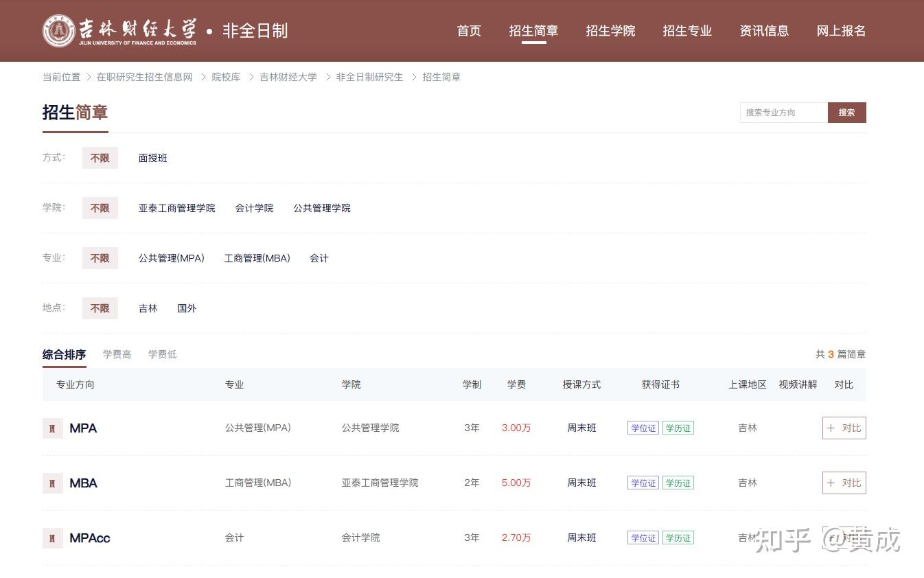Click 对比 button in MPA row
Image resolution: width=924 pixels, height=578 pixels.
coord(844,428)
